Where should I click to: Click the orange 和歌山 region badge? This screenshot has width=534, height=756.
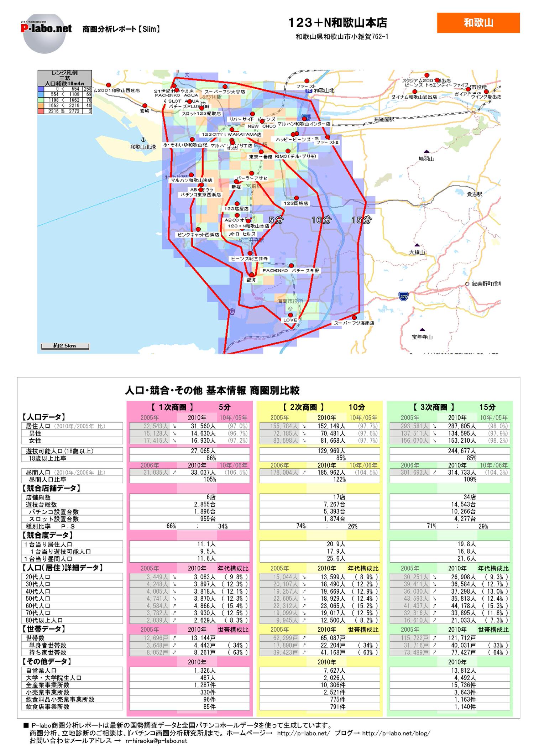[478, 23]
